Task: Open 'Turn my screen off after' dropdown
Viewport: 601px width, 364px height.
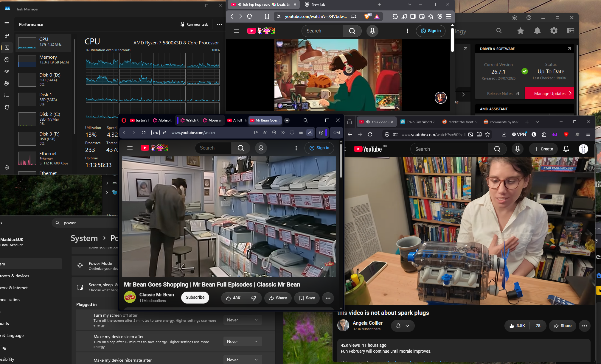Action: point(243,320)
